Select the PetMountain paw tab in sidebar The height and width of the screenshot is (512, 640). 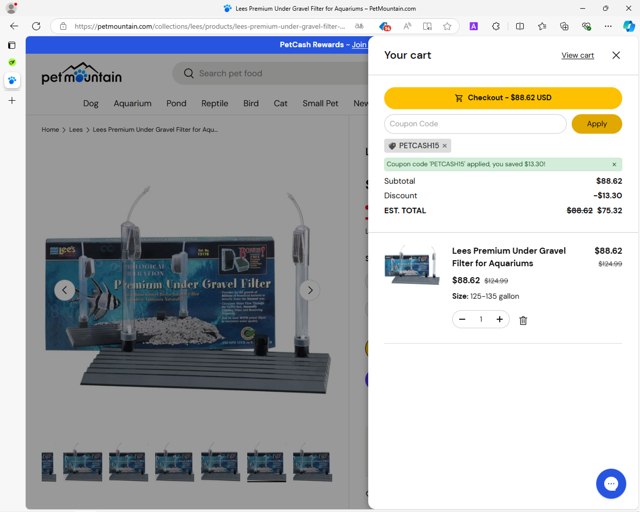coord(12,80)
